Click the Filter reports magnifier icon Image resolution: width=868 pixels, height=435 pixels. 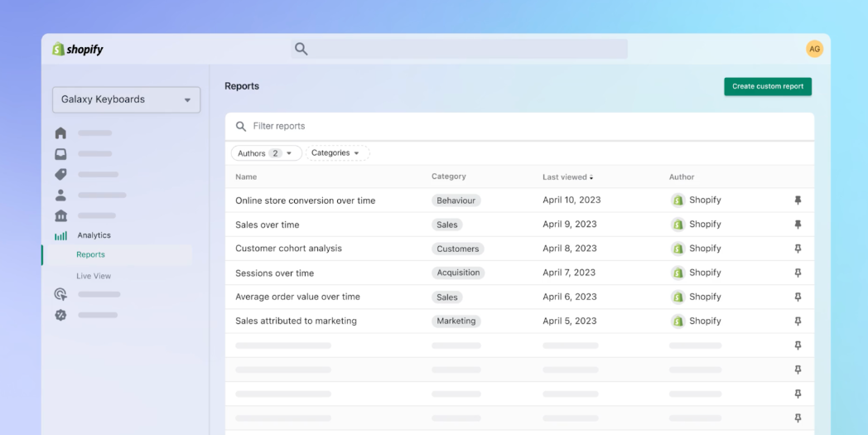pos(241,126)
